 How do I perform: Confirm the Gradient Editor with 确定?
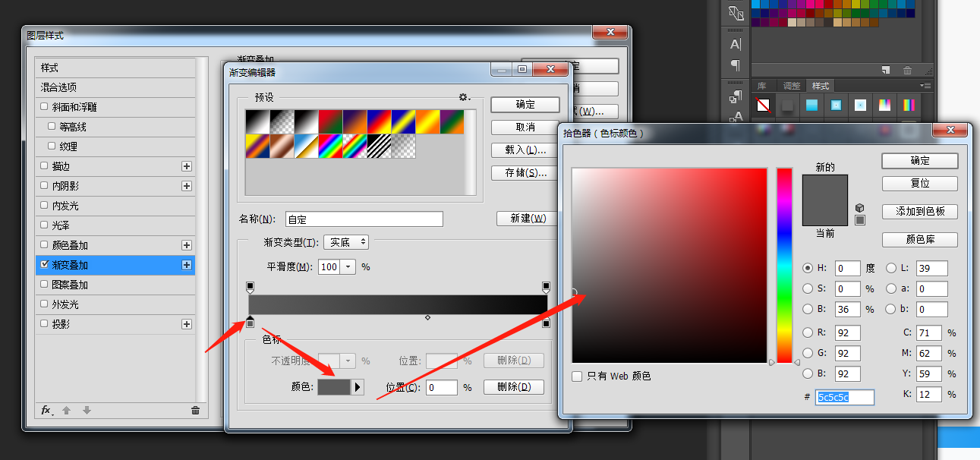525,104
